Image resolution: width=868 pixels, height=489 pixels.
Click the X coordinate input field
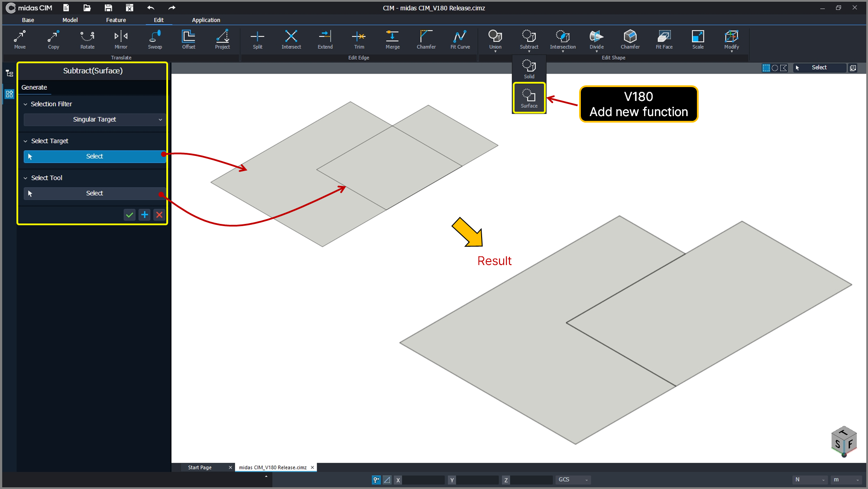[424, 479]
